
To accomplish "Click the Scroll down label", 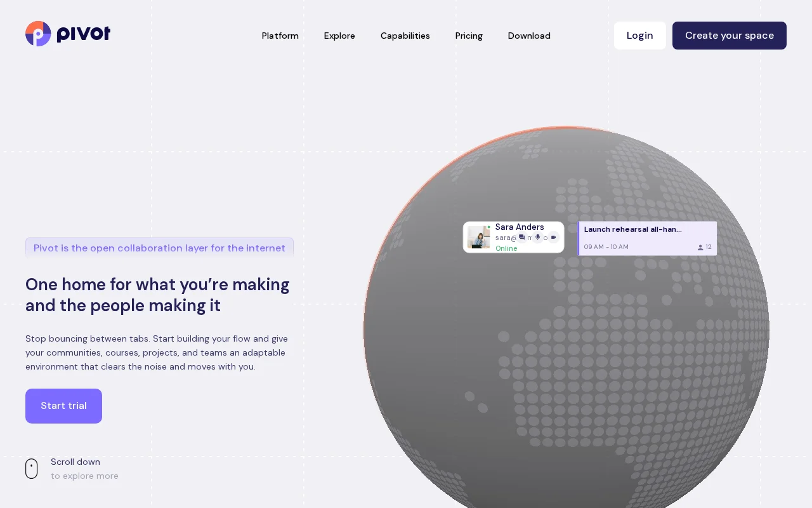I will [75, 462].
